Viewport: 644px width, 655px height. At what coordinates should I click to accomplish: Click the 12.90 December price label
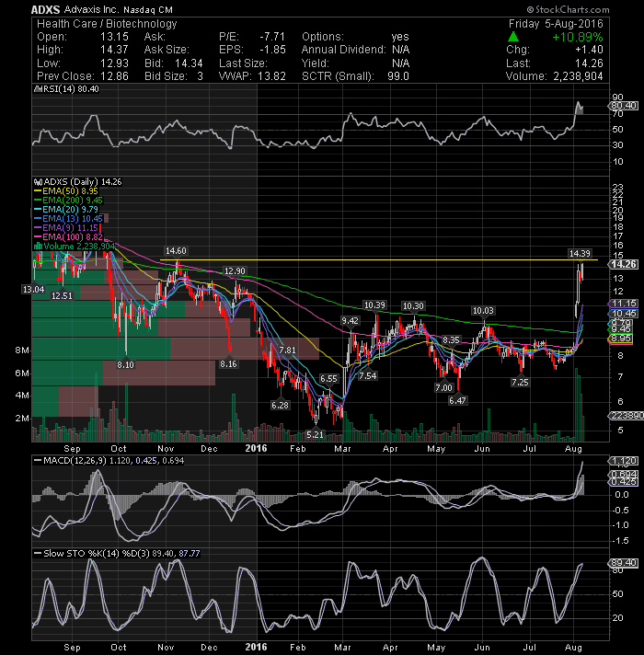(x=235, y=270)
